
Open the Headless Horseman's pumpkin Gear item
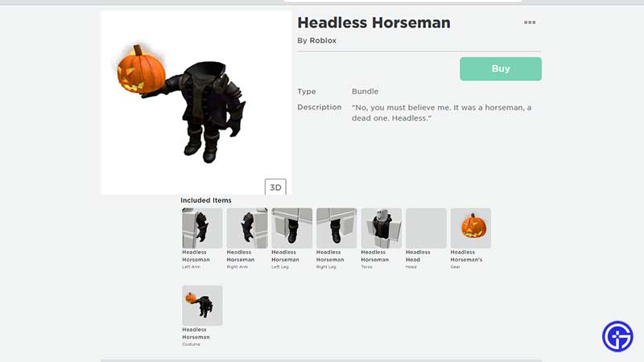[471, 228]
